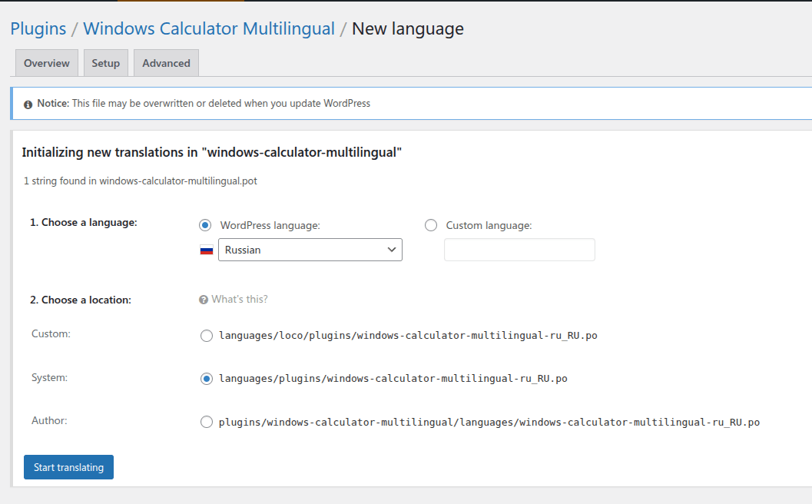The width and height of the screenshot is (812, 504).
Task: Select the Custom language radio button
Action: coord(431,225)
